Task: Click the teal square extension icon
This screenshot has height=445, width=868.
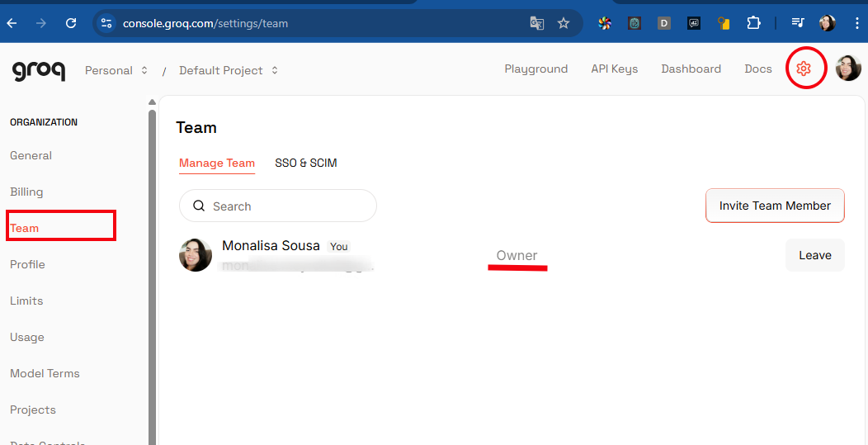Action: coord(634,23)
